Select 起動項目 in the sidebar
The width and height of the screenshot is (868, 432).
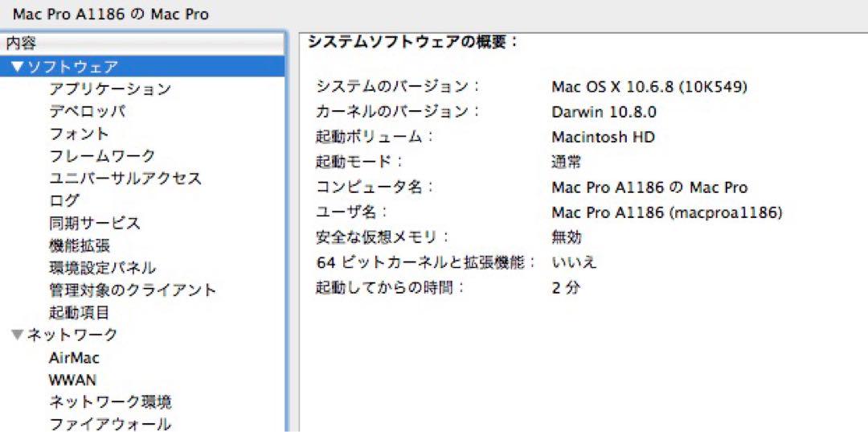click(79, 312)
